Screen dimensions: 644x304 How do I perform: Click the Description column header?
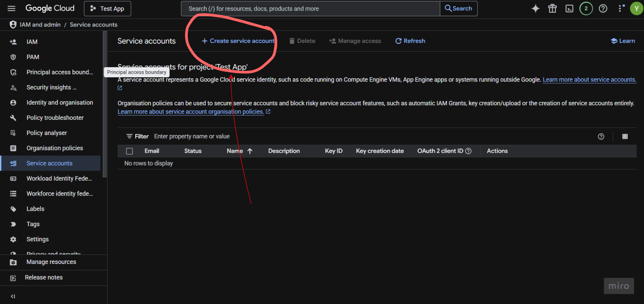(x=284, y=151)
